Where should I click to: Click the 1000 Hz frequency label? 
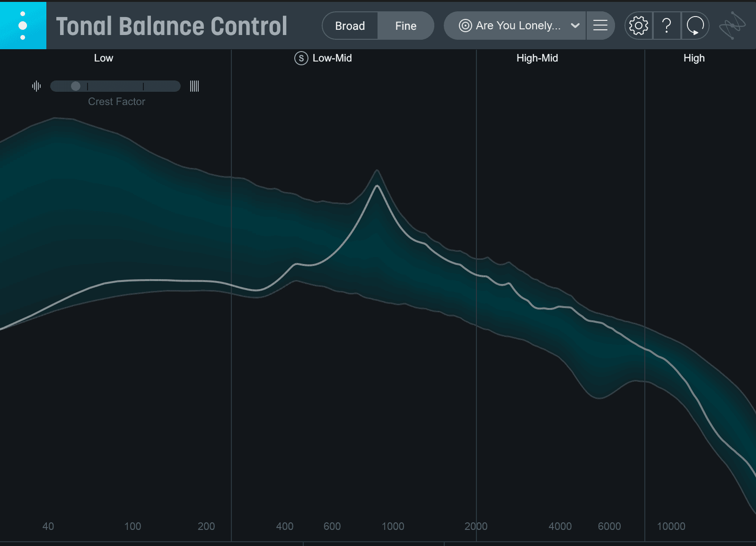click(393, 526)
